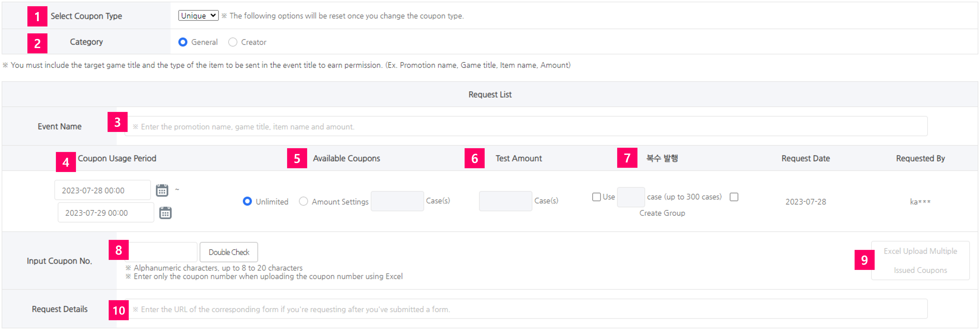Click the Double Check button

tap(229, 252)
